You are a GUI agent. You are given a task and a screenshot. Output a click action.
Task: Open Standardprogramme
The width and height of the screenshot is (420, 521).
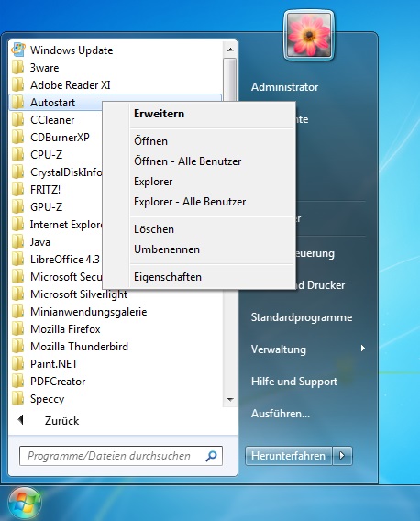302,317
